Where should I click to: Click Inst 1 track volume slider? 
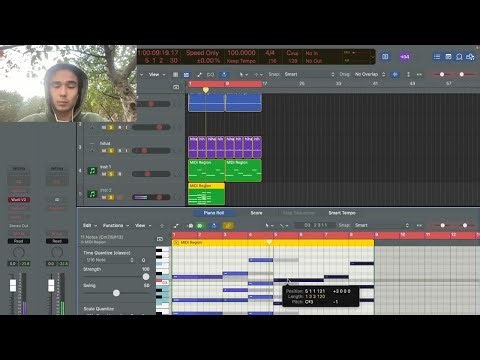tap(151, 174)
